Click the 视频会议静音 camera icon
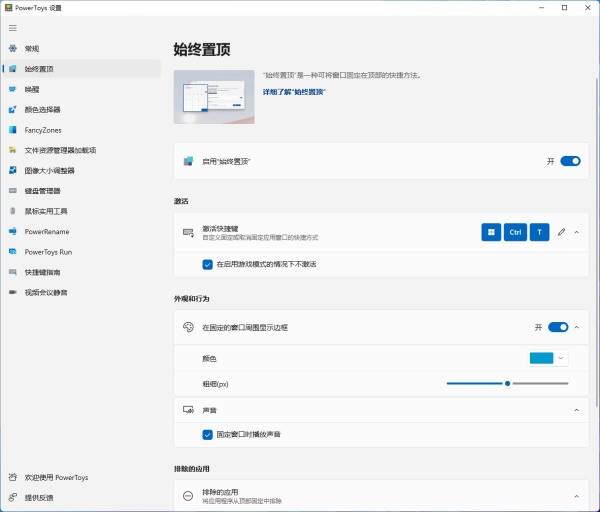The image size is (600, 512). [x=13, y=292]
